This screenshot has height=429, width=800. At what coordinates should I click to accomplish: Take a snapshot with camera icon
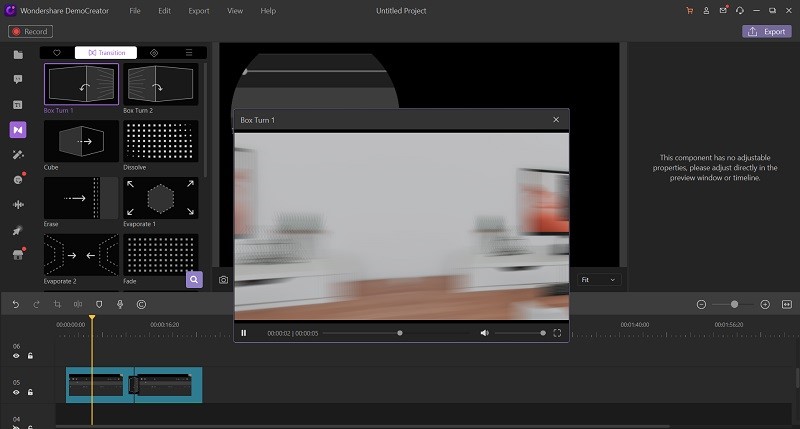[x=223, y=280]
